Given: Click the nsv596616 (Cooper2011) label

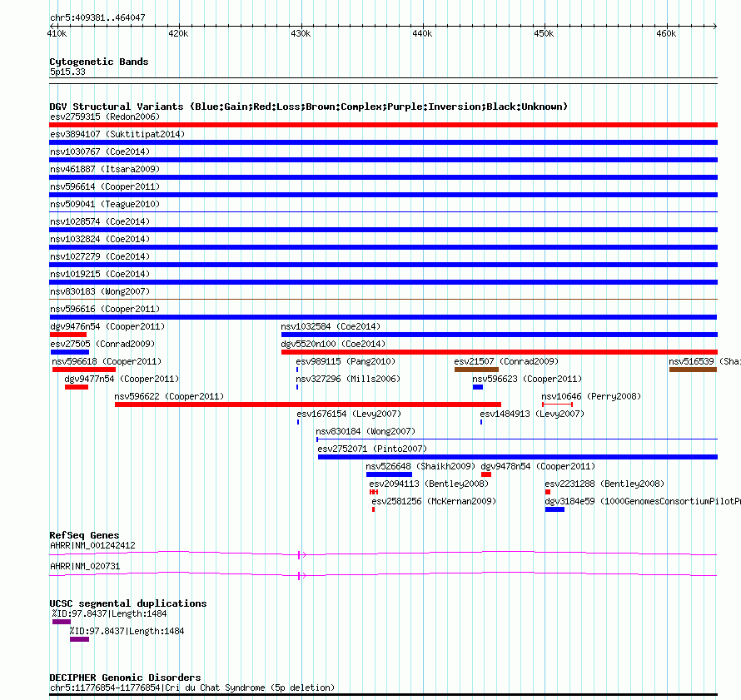Looking at the screenshot, I should 105,309.
